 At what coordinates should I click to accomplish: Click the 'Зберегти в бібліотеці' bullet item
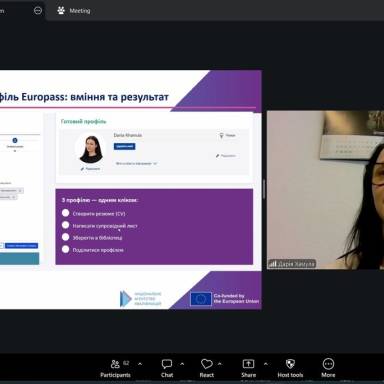pyautogui.click(x=92, y=238)
